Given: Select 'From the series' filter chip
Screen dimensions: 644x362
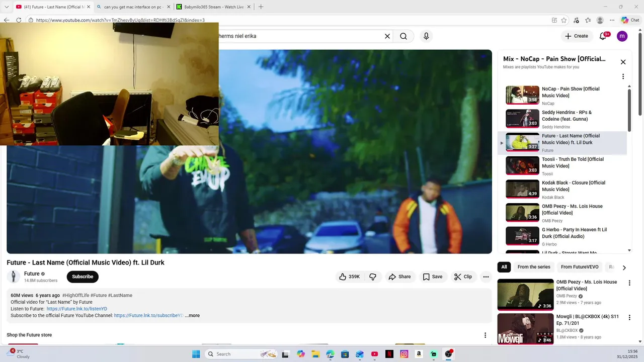Looking at the screenshot, I should (x=534, y=267).
